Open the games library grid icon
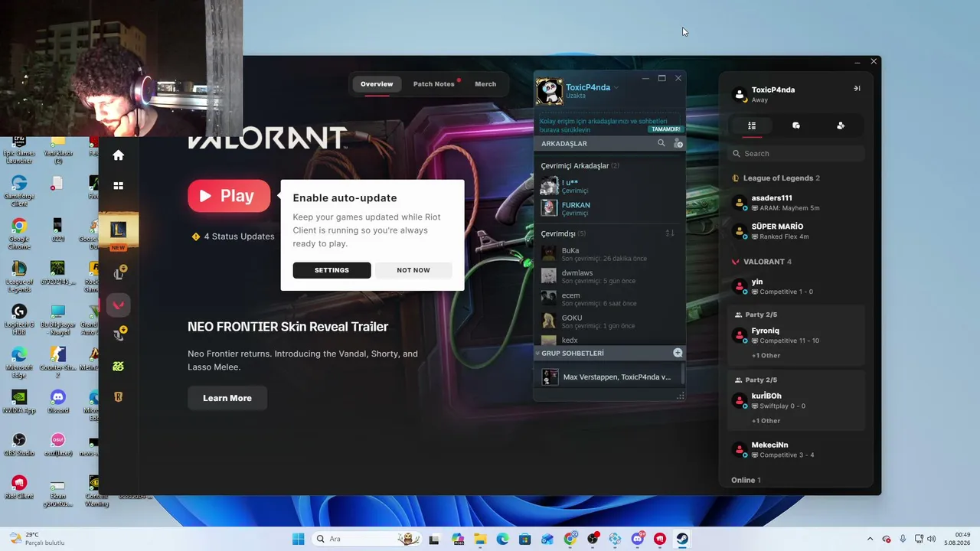Viewport: 980px width, 551px height. 118,185
